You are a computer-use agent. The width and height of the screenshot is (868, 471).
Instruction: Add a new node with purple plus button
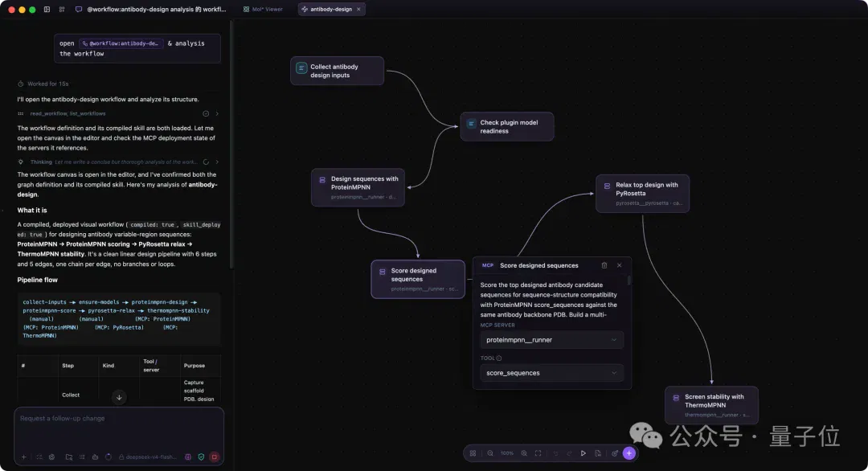628,453
